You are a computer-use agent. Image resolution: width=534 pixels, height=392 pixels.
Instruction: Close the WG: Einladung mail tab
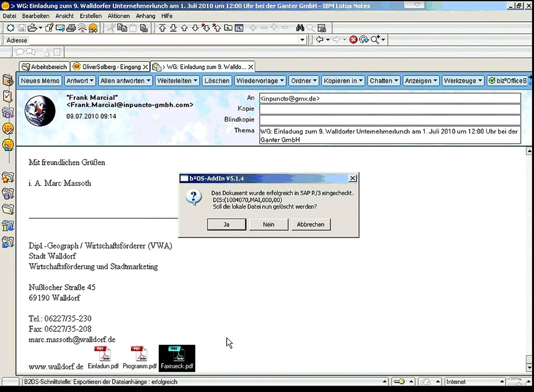[x=251, y=67]
